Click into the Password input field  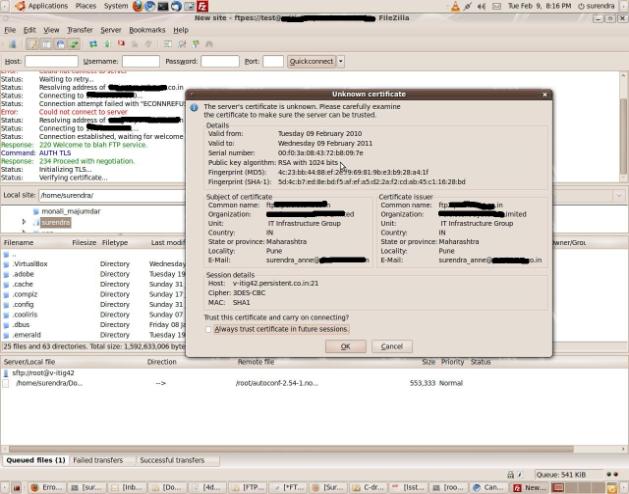[220, 61]
